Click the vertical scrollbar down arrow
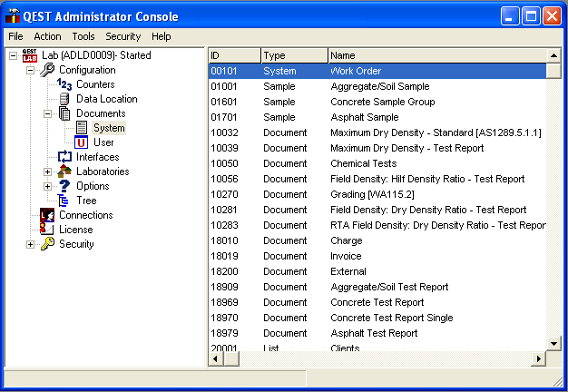The height and width of the screenshot is (392, 568). (553, 343)
